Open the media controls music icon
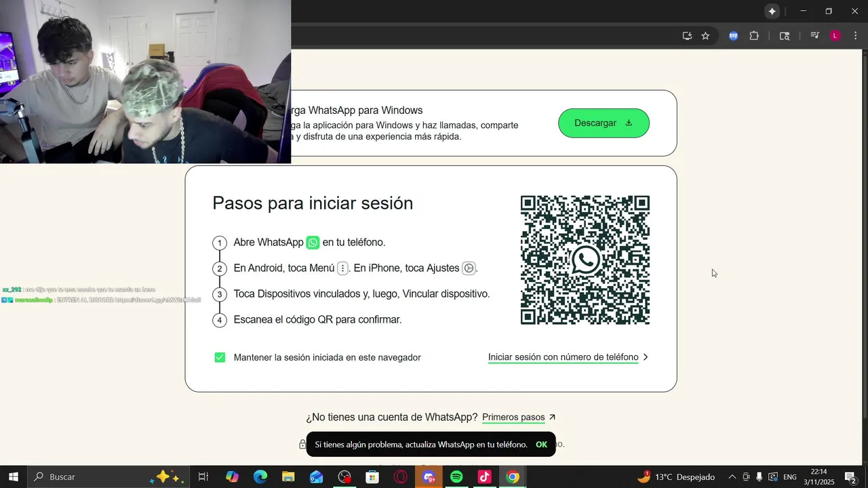The image size is (868, 488). click(x=815, y=36)
